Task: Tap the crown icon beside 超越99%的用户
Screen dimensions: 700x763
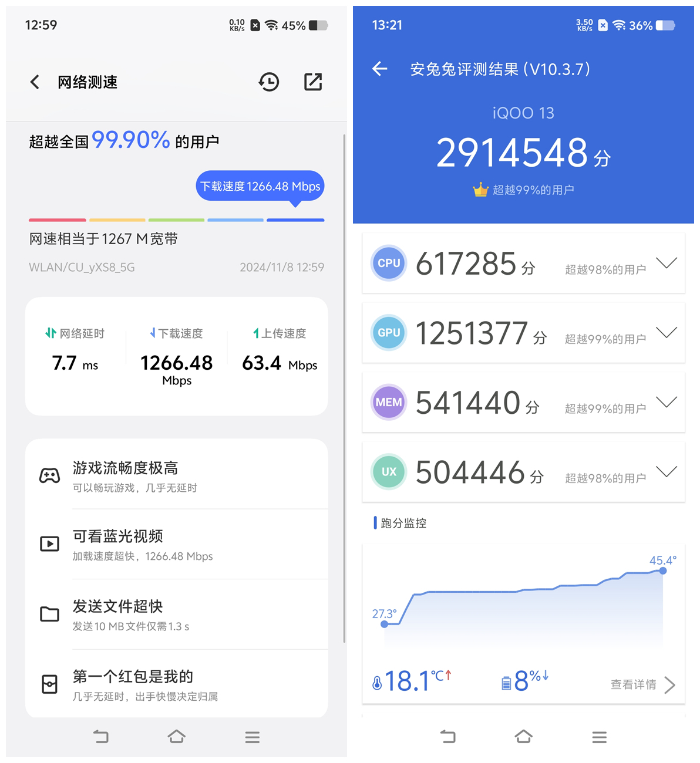Action: tap(480, 190)
